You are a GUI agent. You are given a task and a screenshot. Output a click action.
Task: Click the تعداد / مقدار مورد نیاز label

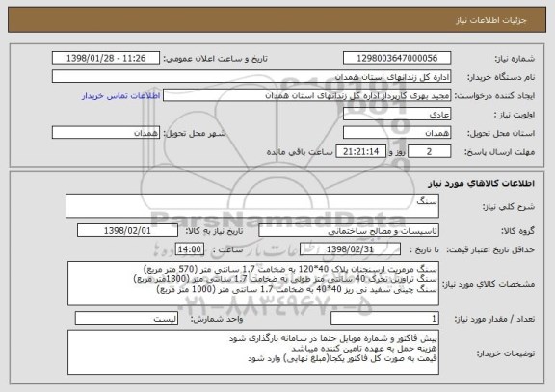pos(494,319)
